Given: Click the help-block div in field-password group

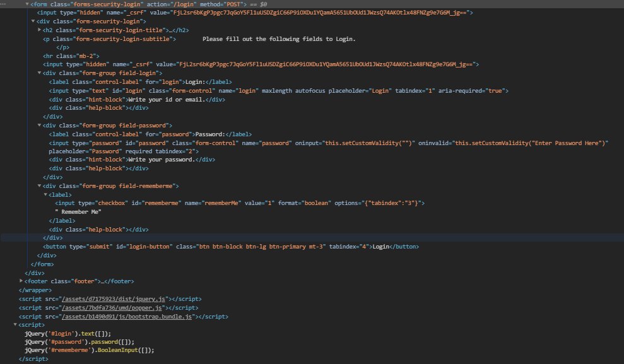Looking at the screenshot, I should [98, 168].
